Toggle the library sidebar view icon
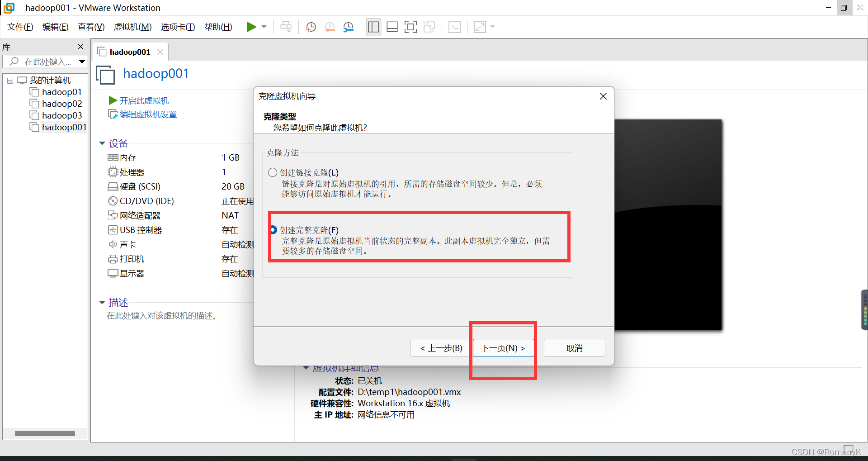 (x=373, y=27)
